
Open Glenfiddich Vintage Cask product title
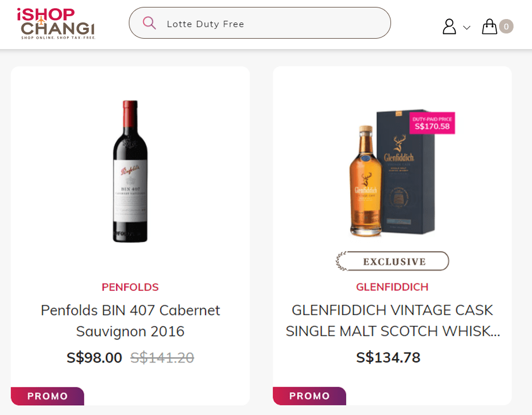(392, 320)
